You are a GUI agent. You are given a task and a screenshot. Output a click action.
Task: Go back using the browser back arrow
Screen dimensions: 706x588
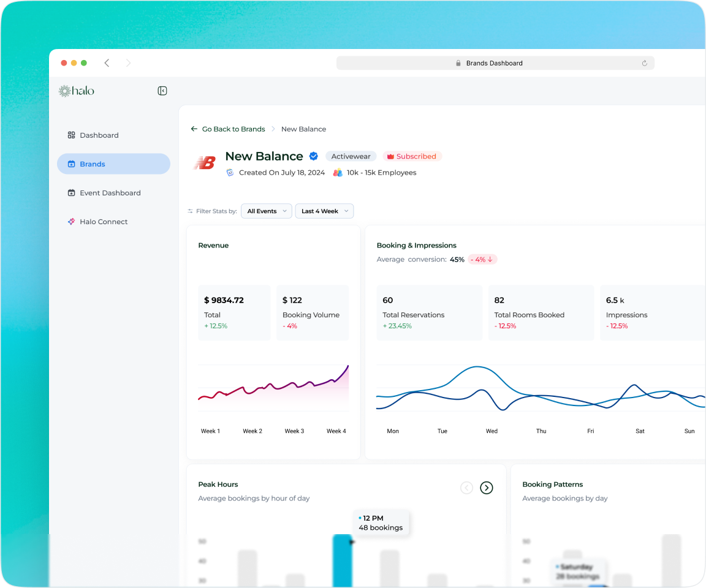[107, 63]
